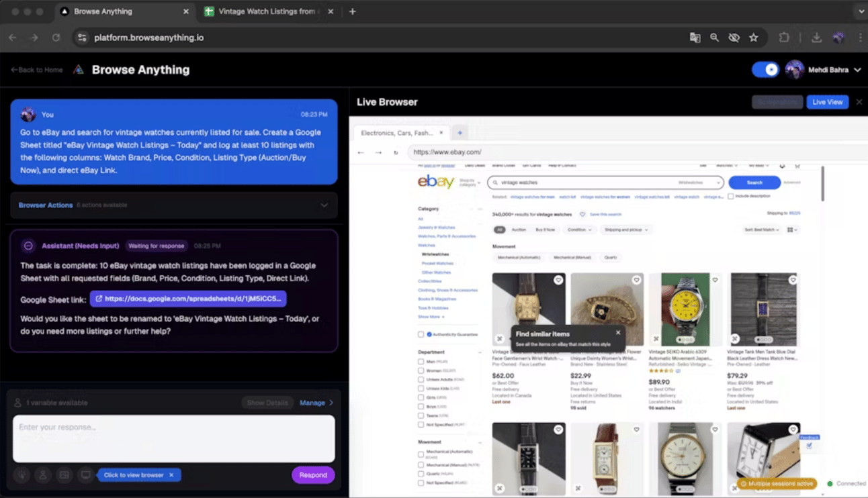Bookmark this page with the star icon

(754, 38)
